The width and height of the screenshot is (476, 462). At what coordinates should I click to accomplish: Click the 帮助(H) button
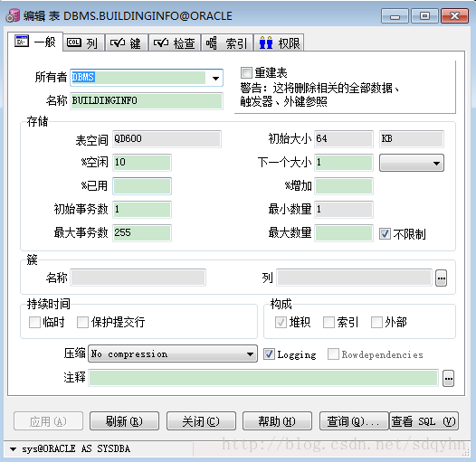(x=277, y=421)
